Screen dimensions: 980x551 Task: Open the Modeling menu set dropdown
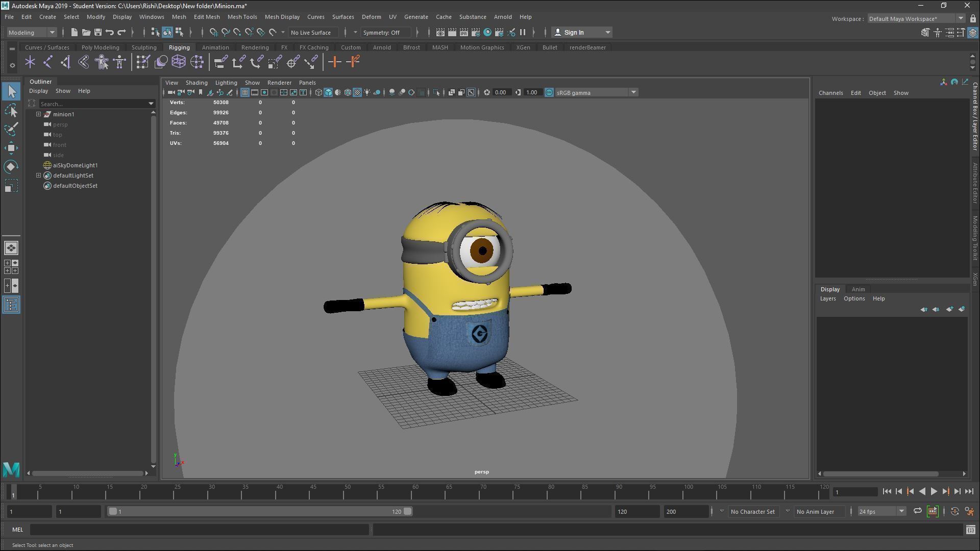tap(32, 33)
